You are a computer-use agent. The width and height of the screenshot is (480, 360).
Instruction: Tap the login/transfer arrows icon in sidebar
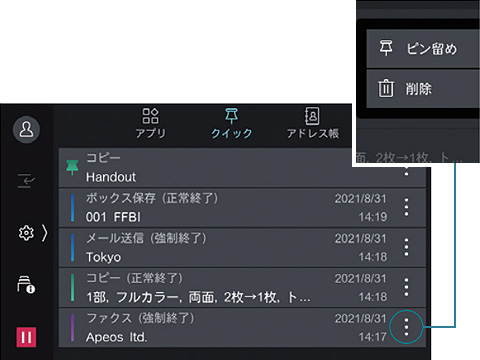26,181
